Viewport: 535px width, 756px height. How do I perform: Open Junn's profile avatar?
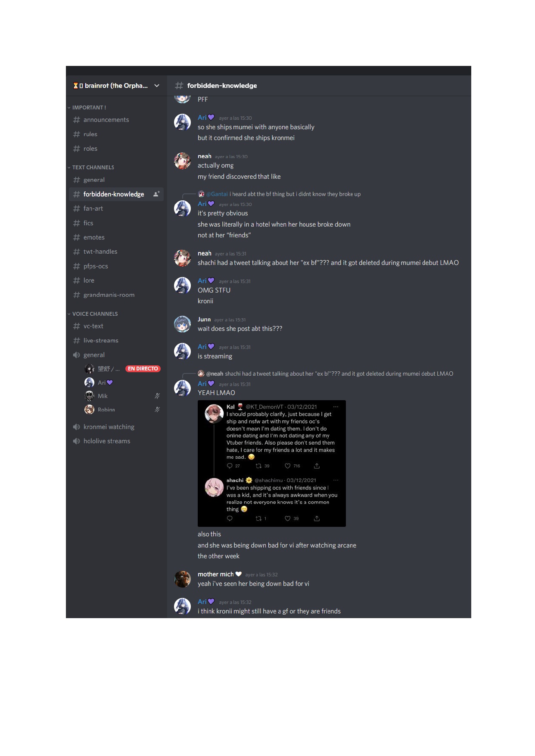click(182, 324)
